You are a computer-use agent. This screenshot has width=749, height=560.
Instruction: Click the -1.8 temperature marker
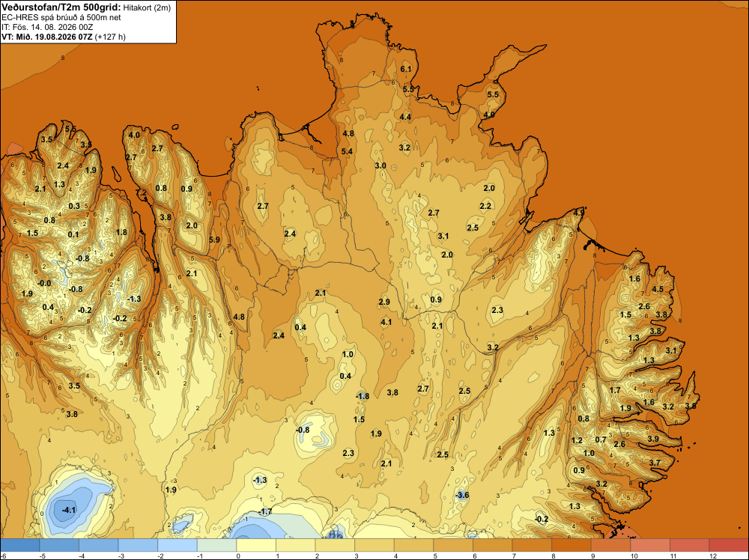[x=363, y=396]
